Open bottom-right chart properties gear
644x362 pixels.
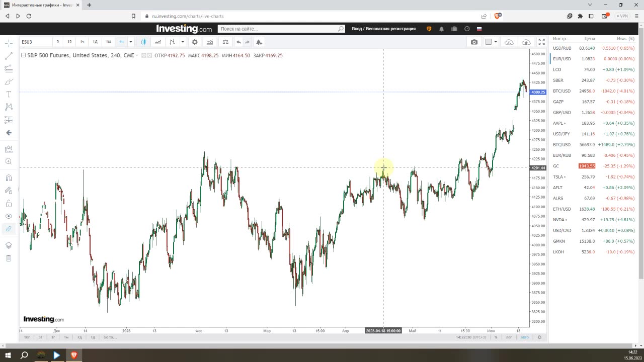pyautogui.click(x=539, y=337)
